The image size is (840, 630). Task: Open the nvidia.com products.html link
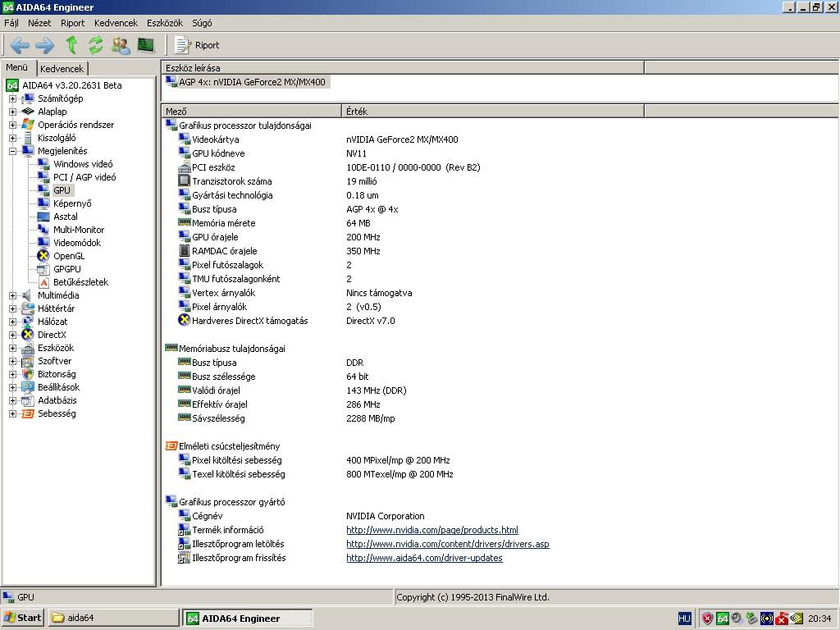coord(431,530)
